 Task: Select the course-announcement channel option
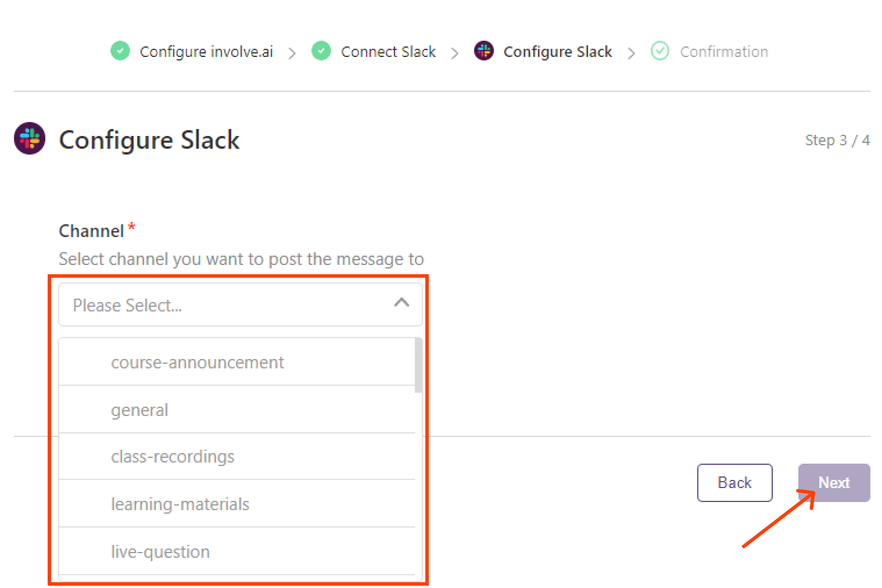coord(237,362)
